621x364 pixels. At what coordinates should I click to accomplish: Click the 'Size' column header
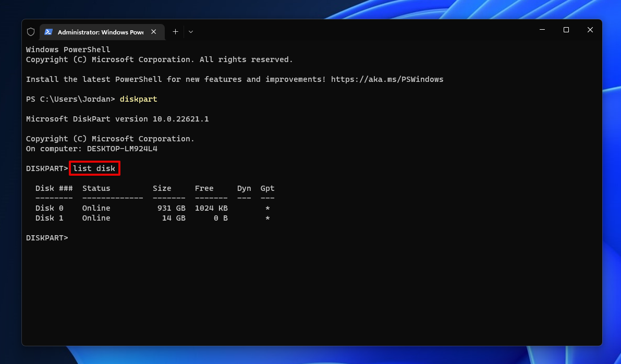click(162, 188)
